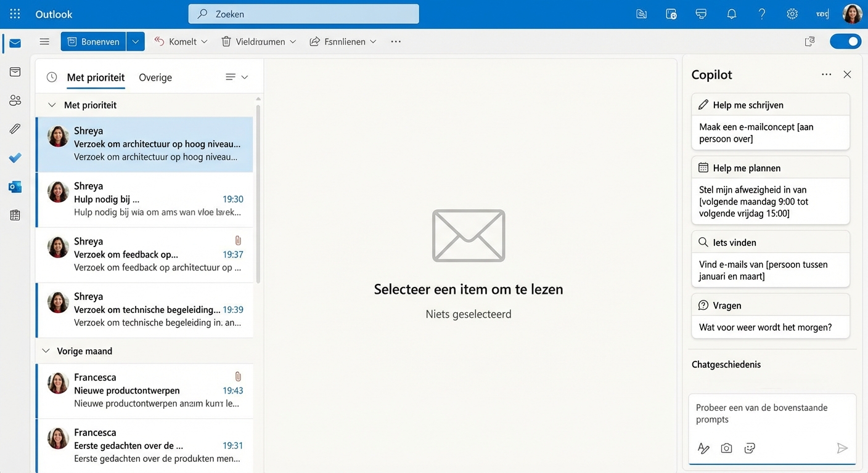This screenshot has width=868, height=473.
Task: Open the Notes sidebar icon
Action: pyautogui.click(x=15, y=214)
